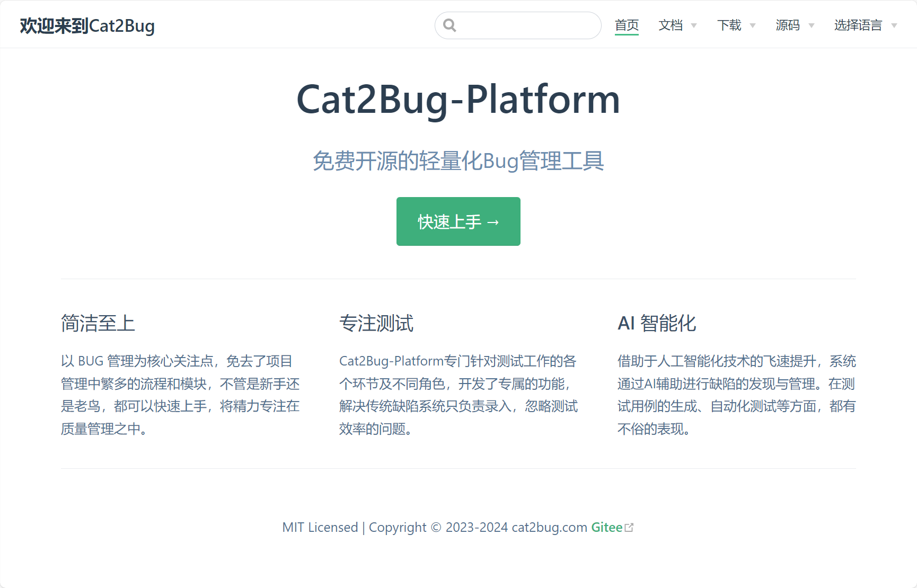The height and width of the screenshot is (588, 917).
Task: Click the 选择语言 menu label
Action: (x=858, y=25)
